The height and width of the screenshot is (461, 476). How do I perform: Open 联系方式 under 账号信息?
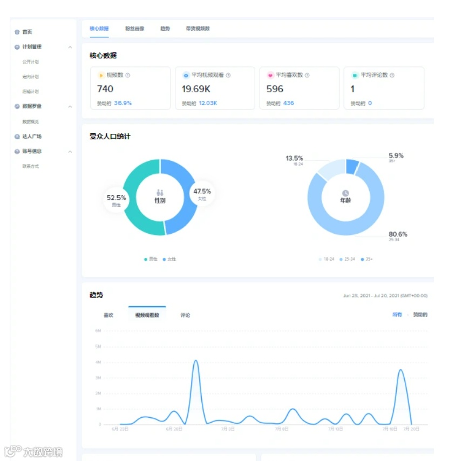click(31, 166)
